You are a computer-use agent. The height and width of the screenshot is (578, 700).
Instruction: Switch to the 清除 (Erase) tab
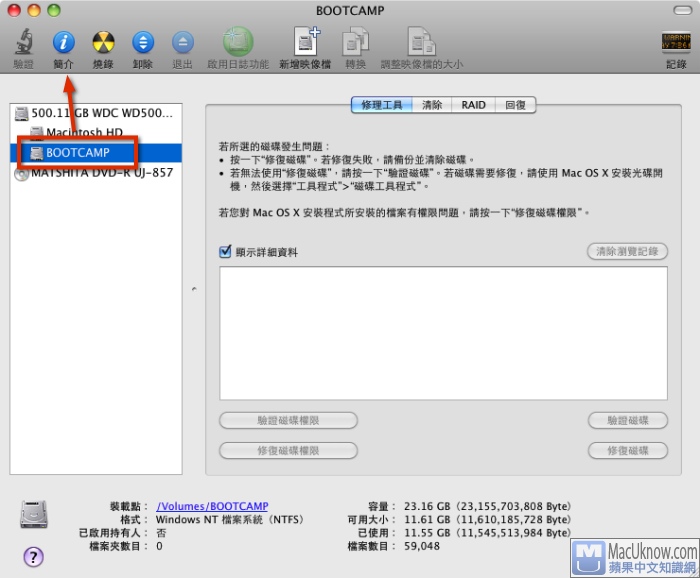pos(432,105)
